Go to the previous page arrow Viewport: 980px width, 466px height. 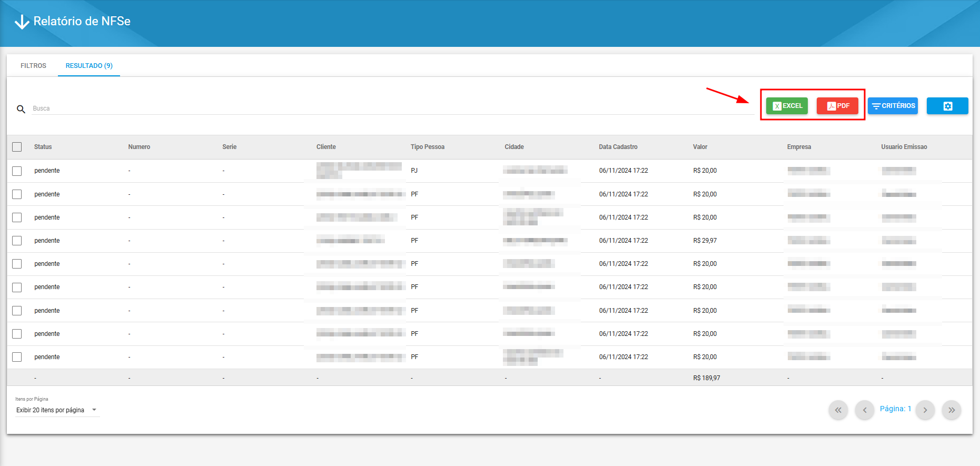[x=865, y=410]
